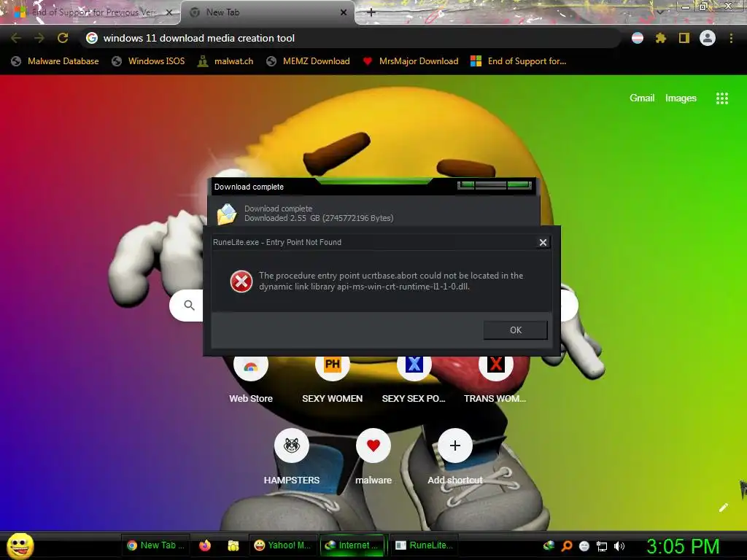This screenshot has height=560, width=747.
Task: Click the Google icon in address bar
Action: (92, 38)
